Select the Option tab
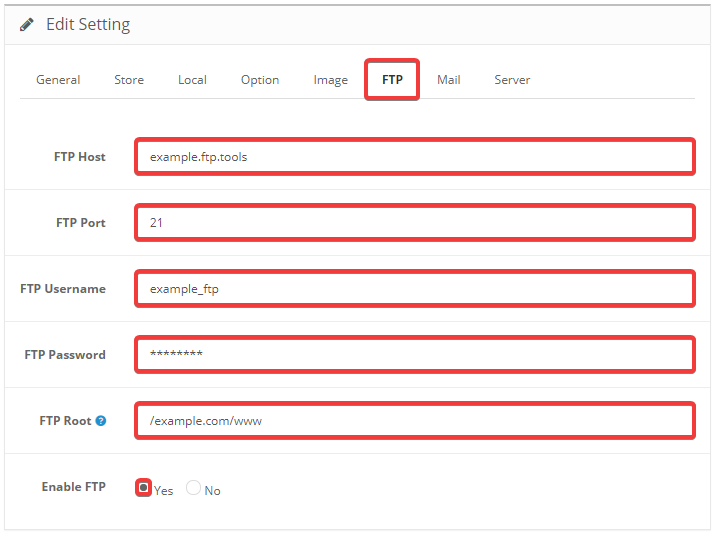 (260, 80)
